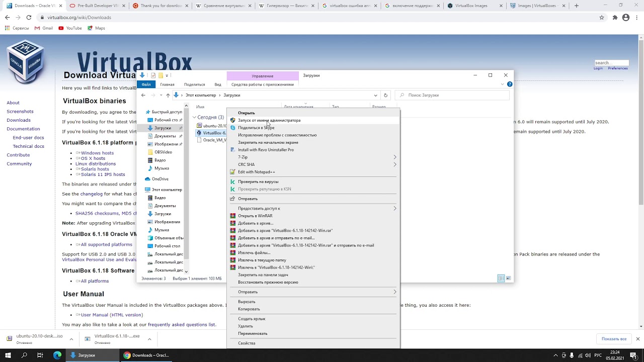Expand the CRC SHA submenu
The width and height of the screenshot is (644, 362).
394,164
